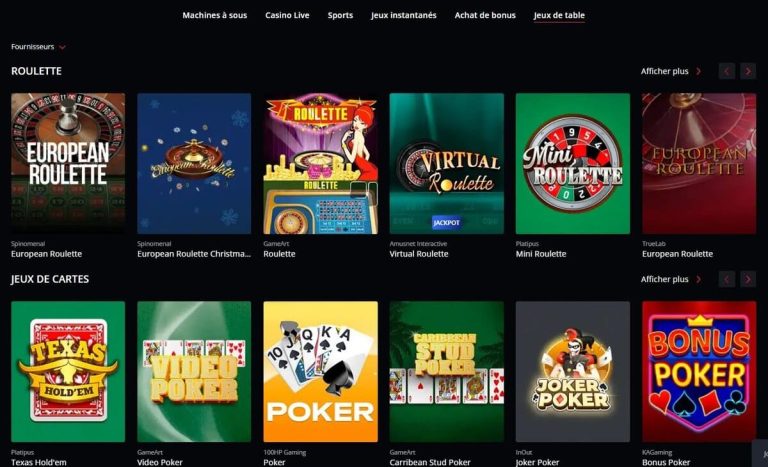Go to the Sports section

(x=340, y=15)
